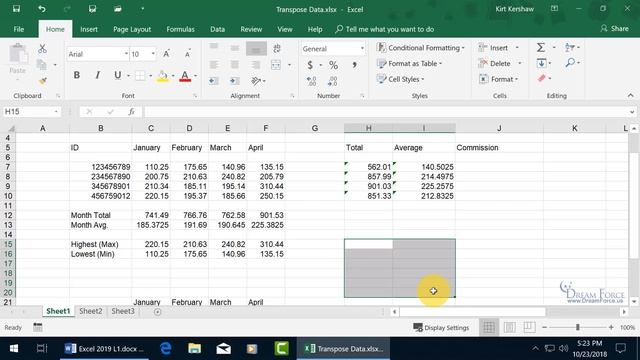This screenshot has height=360, width=640.
Task: Click the Format Painter brush
Action: pyautogui.click(x=42, y=81)
